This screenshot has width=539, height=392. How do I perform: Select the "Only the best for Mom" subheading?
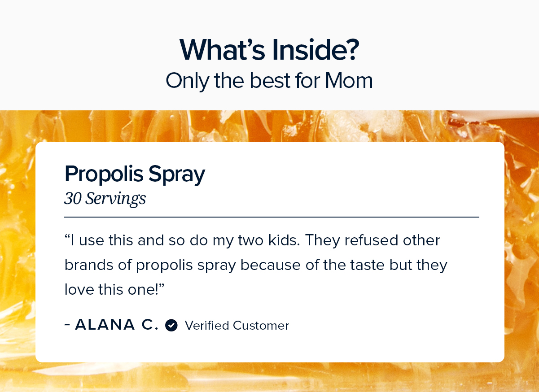coord(269,81)
